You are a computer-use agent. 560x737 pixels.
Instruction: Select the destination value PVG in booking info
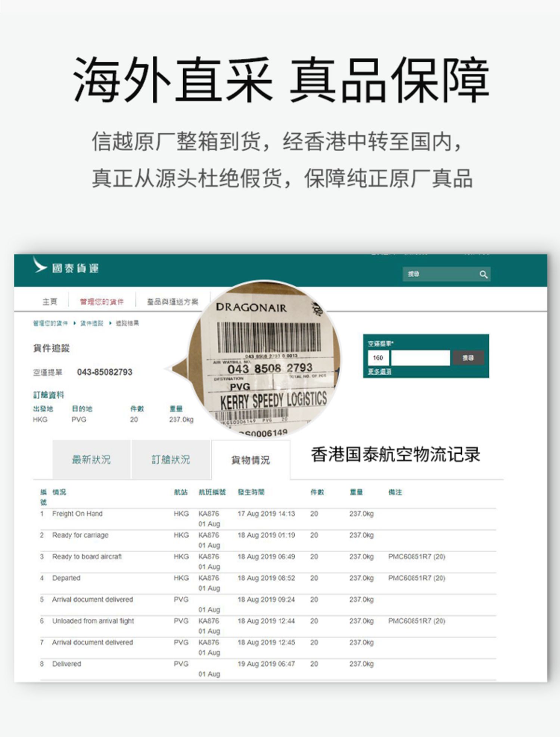tap(79, 419)
